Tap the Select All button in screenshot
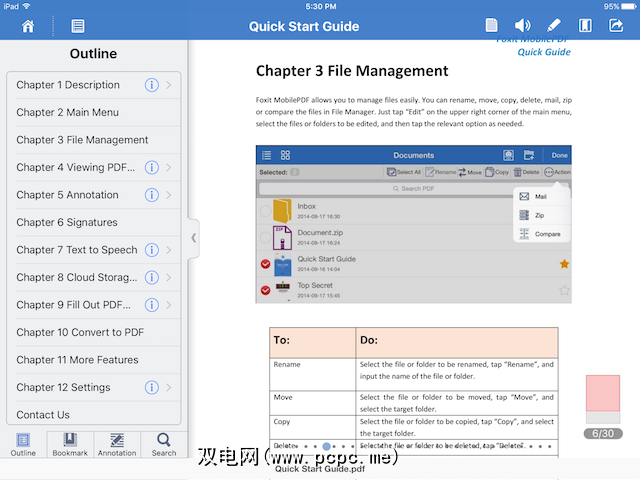640x480 pixels. coord(404,172)
